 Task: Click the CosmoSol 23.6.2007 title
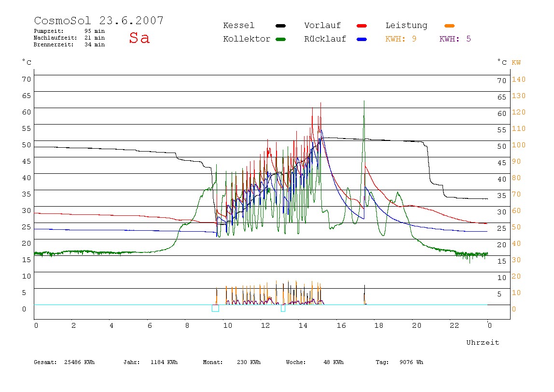click(99, 20)
